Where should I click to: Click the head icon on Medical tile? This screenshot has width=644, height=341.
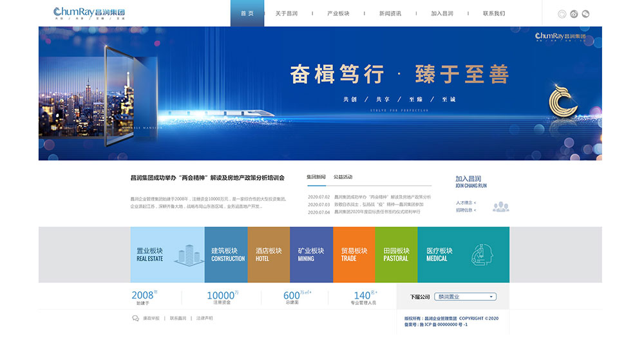pyautogui.click(x=482, y=255)
